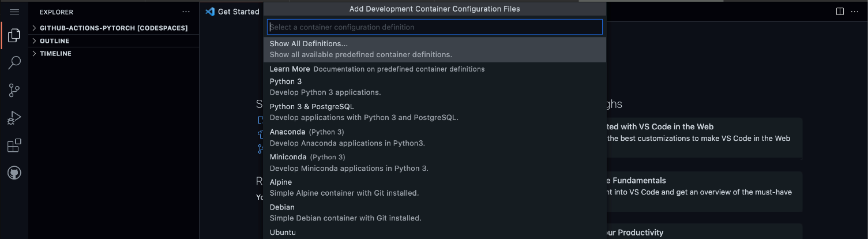Choose the Anaconda (Python 3) definition
The image size is (868, 239).
pyautogui.click(x=435, y=137)
